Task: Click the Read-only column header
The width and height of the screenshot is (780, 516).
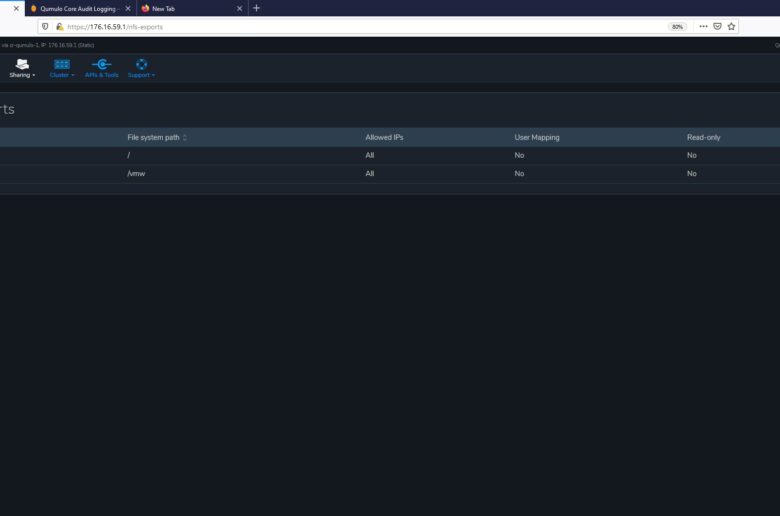Action: click(703, 137)
